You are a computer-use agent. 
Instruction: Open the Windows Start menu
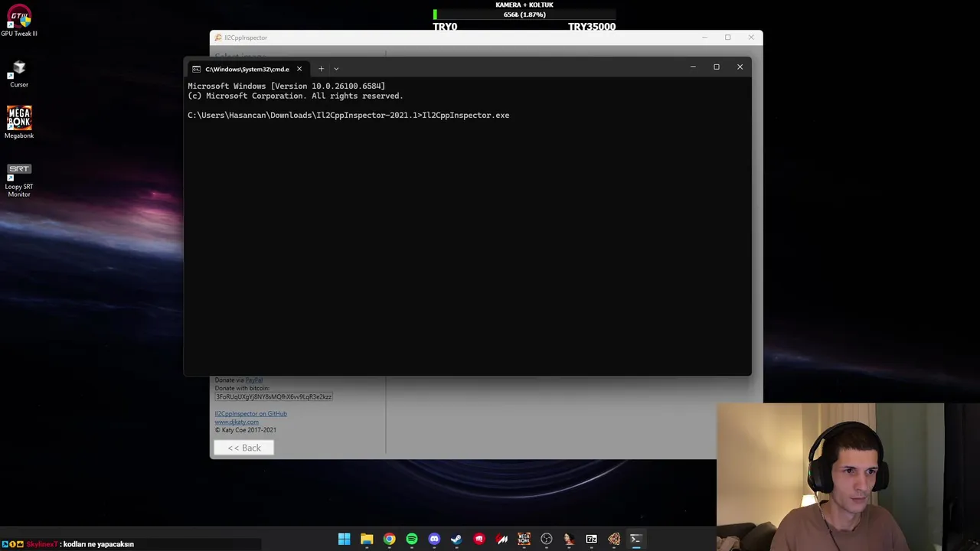tap(345, 539)
